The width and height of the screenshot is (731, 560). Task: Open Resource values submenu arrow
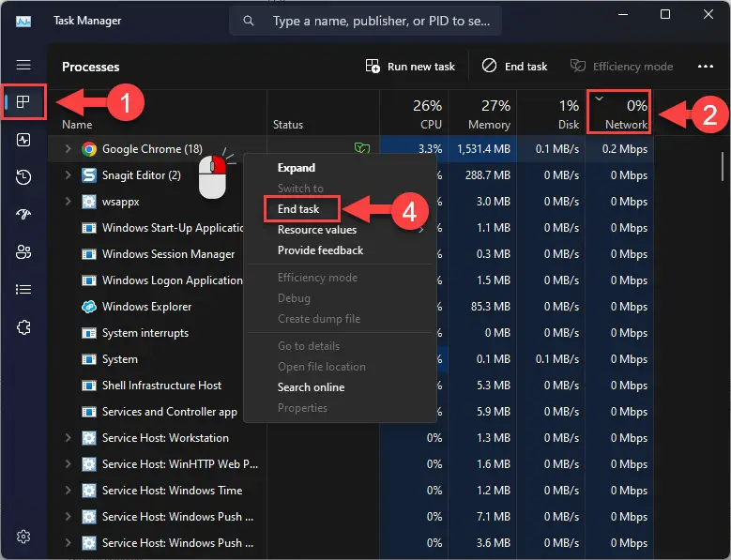point(421,230)
